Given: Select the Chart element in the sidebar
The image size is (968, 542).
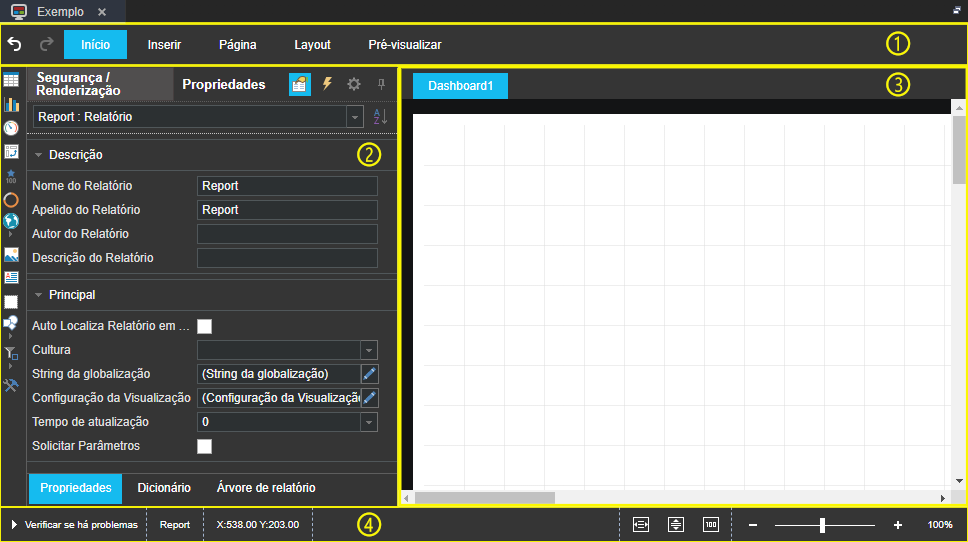Looking at the screenshot, I should (x=11, y=104).
